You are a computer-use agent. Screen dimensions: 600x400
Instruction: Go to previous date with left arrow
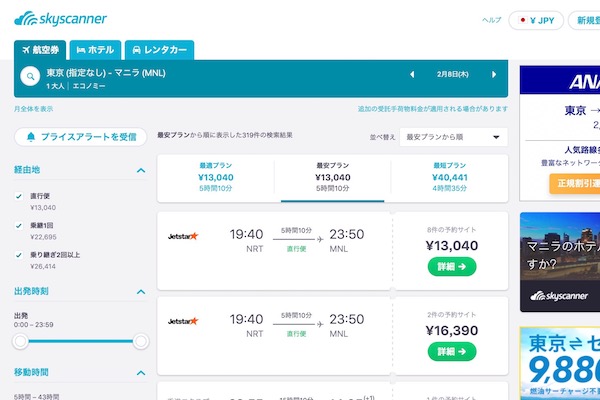pyautogui.click(x=412, y=74)
